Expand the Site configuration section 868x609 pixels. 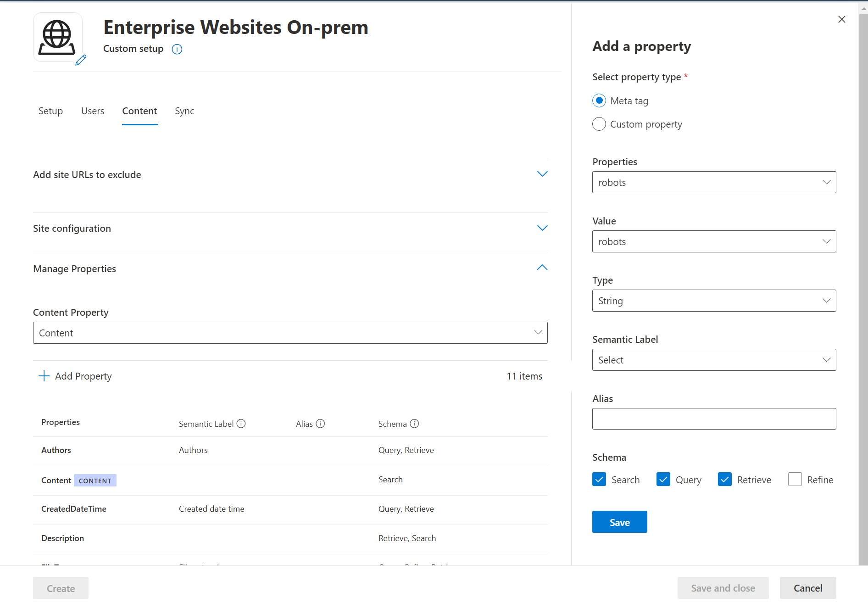542,228
